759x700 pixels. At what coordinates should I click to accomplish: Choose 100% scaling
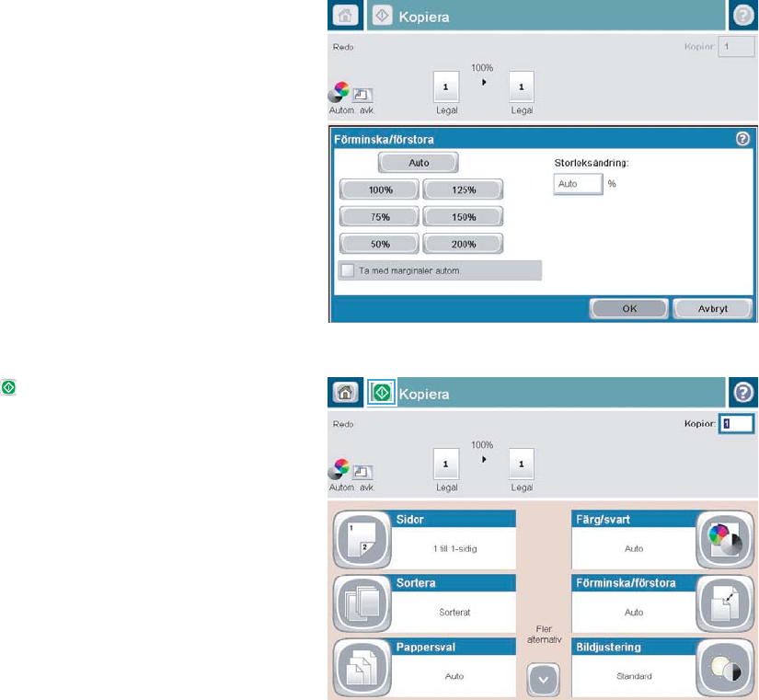tap(379, 189)
